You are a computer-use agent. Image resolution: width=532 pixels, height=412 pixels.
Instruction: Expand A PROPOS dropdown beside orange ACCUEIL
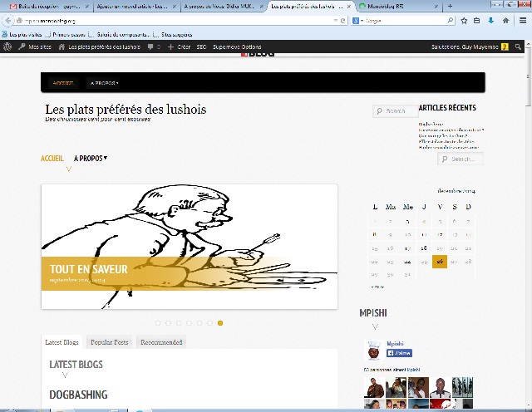point(91,159)
